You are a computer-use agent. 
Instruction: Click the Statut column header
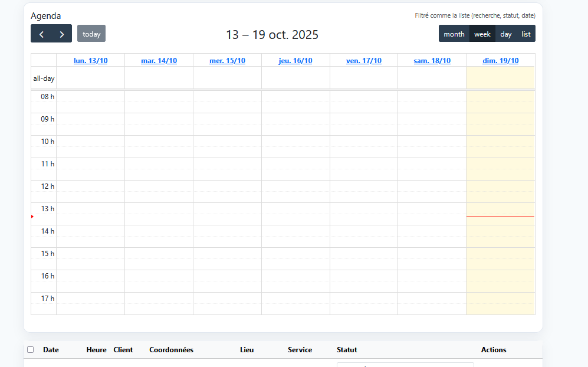coord(347,350)
